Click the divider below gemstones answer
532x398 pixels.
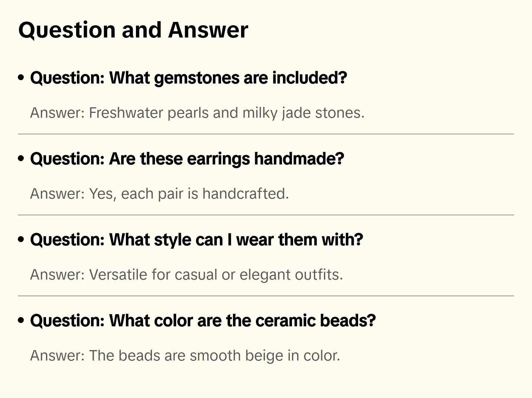266,134
